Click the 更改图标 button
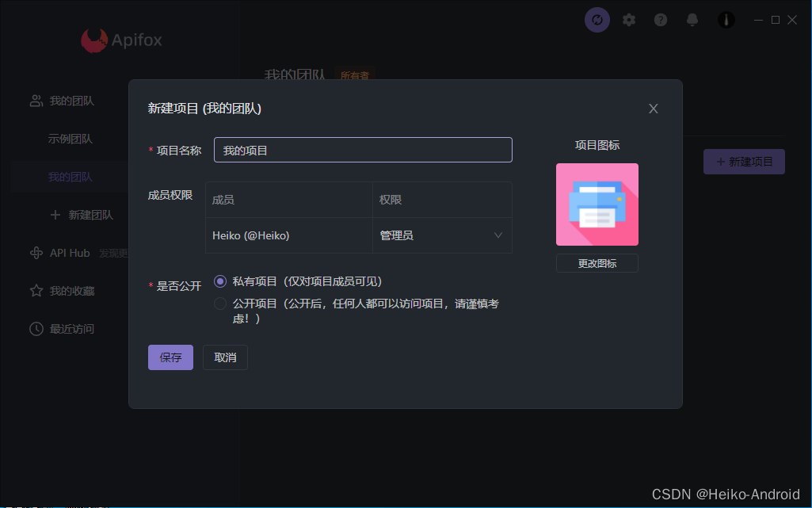The width and height of the screenshot is (812, 508). coord(597,264)
